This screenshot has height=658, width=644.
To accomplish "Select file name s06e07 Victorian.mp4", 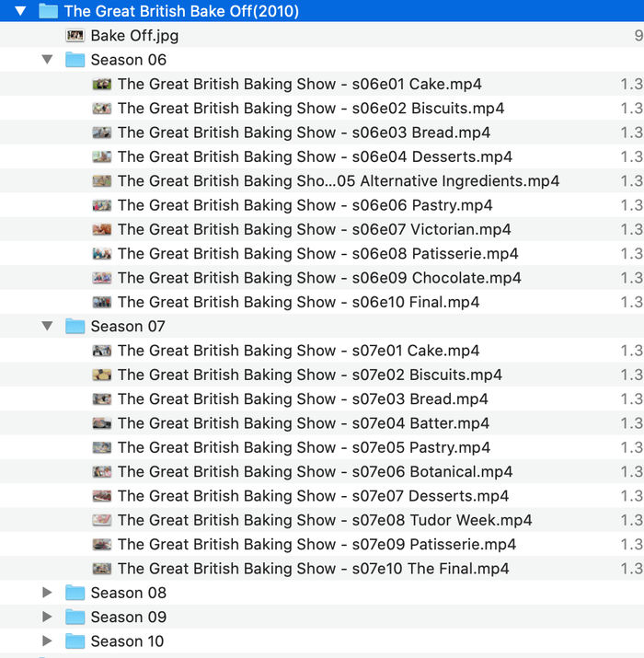I will [x=315, y=229].
